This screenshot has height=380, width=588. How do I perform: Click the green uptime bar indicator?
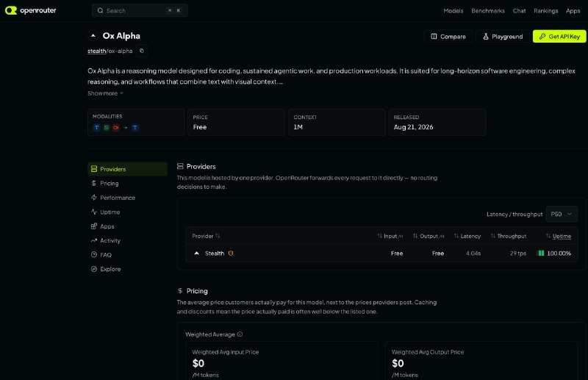pyautogui.click(x=541, y=253)
